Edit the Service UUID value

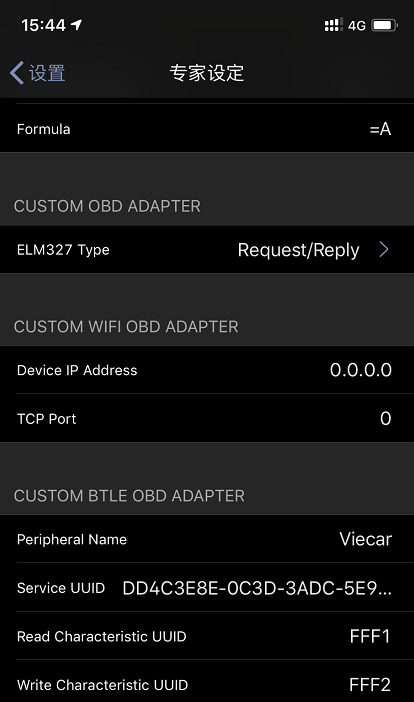coord(257,588)
